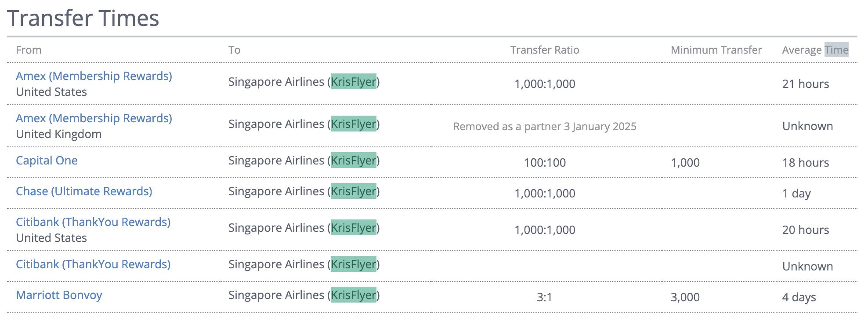
Task: Click the To column header
Action: [234, 50]
